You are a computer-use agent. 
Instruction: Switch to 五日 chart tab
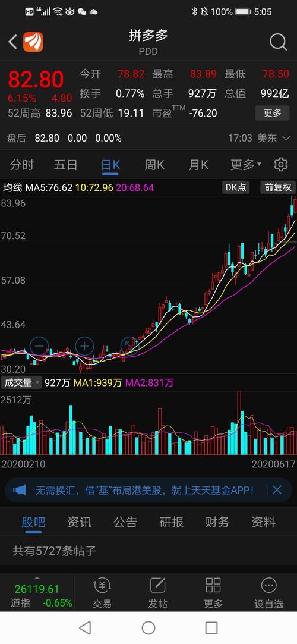pos(65,165)
